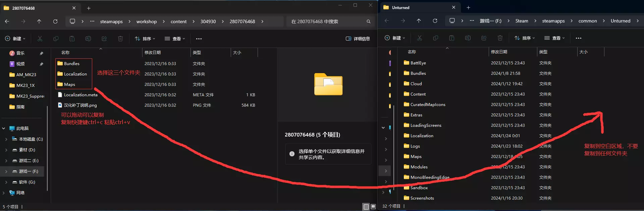
Task: Select 游戏一 (F:) drive in sidebar
Action: 23,171
